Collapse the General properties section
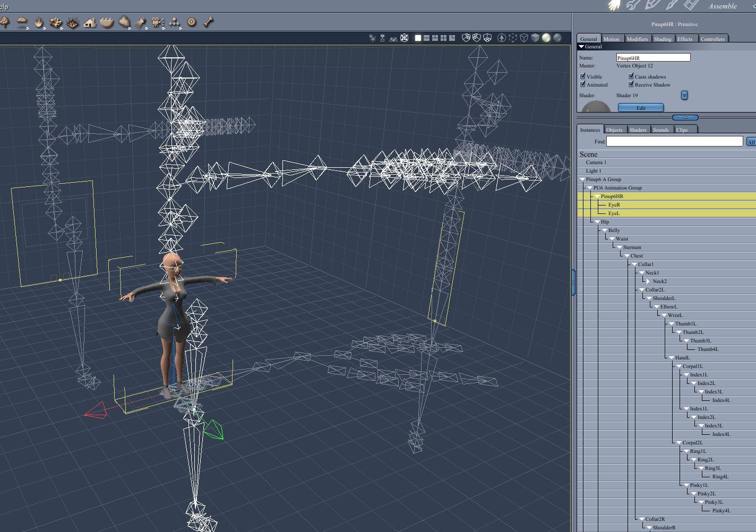 [x=581, y=47]
